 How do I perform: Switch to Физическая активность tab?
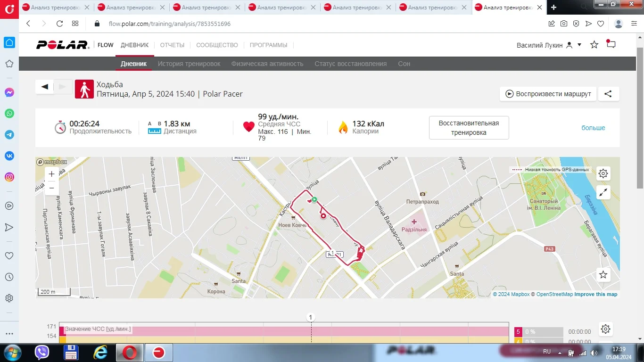pyautogui.click(x=267, y=64)
